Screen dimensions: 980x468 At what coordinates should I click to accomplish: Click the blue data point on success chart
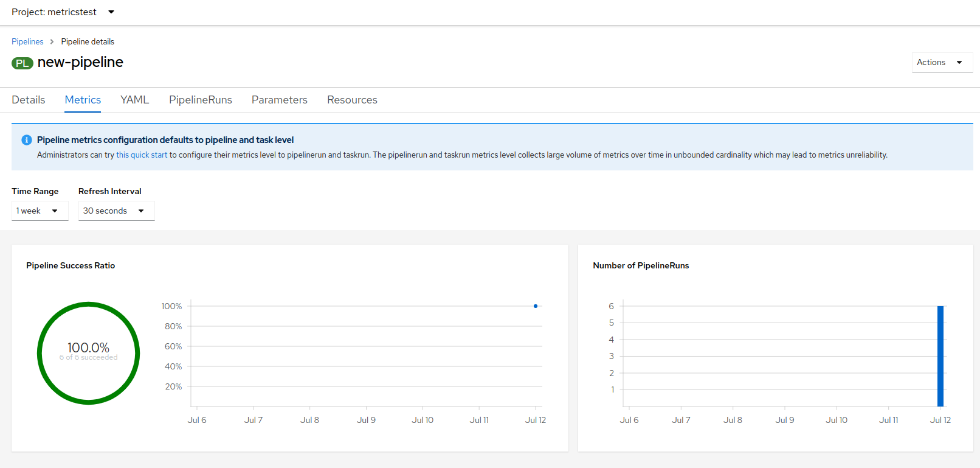536,306
